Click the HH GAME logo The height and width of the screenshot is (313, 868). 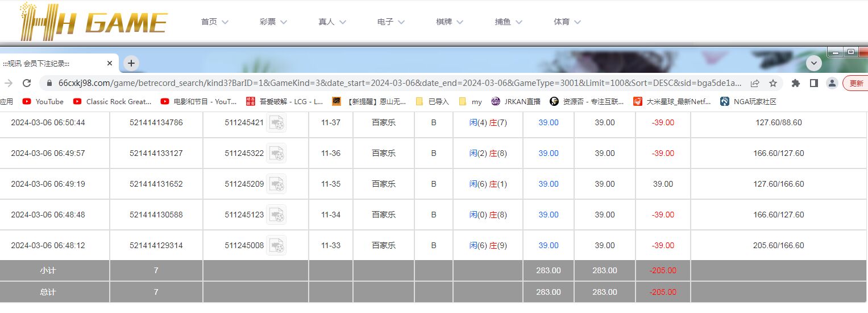tap(93, 22)
